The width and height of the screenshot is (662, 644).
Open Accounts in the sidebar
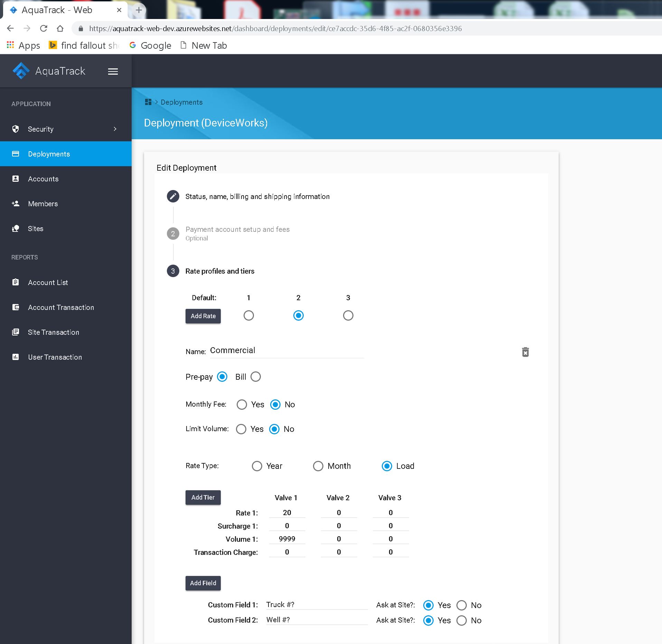[43, 179]
